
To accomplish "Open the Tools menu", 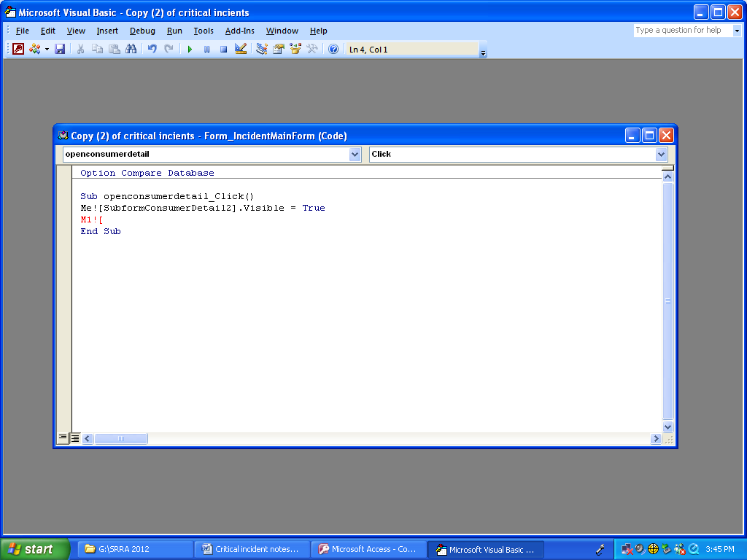I will pos(204,31).
